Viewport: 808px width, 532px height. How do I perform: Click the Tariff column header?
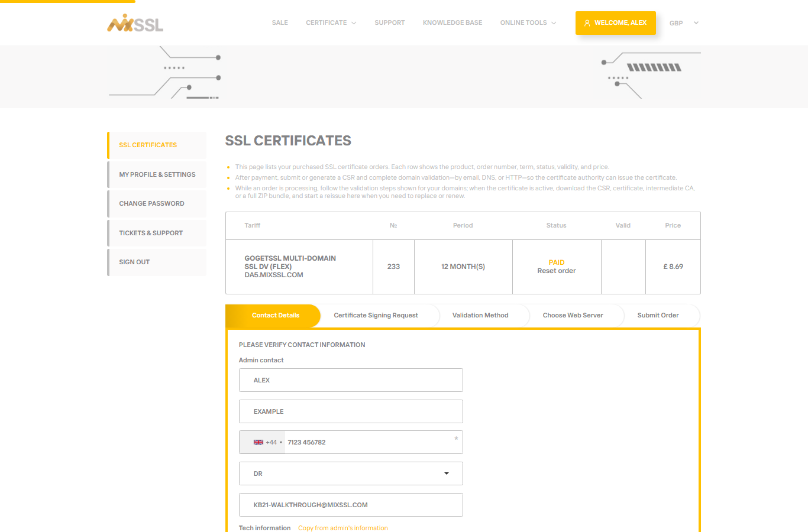(253, 225)
